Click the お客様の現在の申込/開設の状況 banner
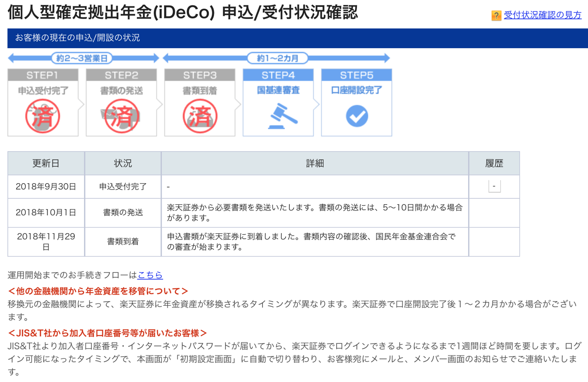This screenshot has height=382, width=588. click(x=298, y=38)
